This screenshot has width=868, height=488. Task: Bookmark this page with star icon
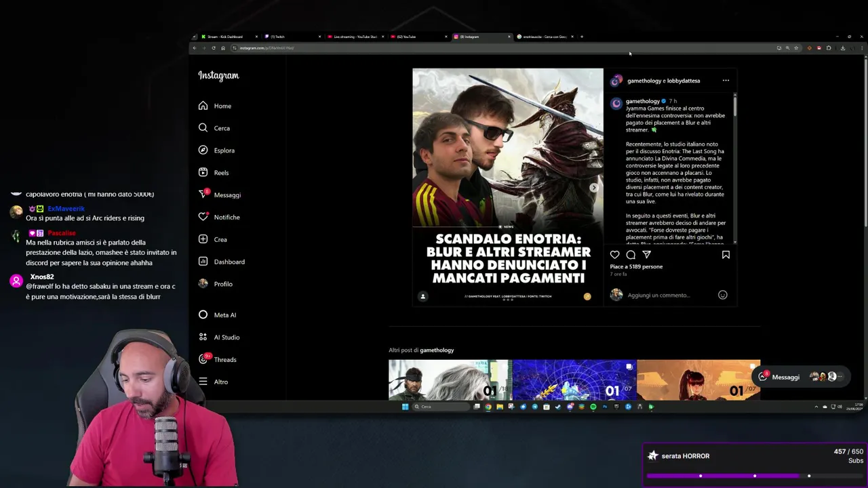point(796,48)
